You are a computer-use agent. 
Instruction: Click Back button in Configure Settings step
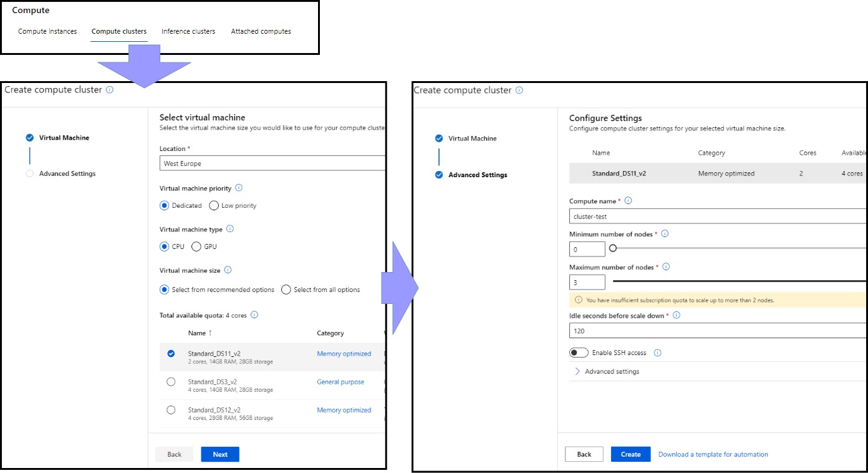[x=584, y=454]
